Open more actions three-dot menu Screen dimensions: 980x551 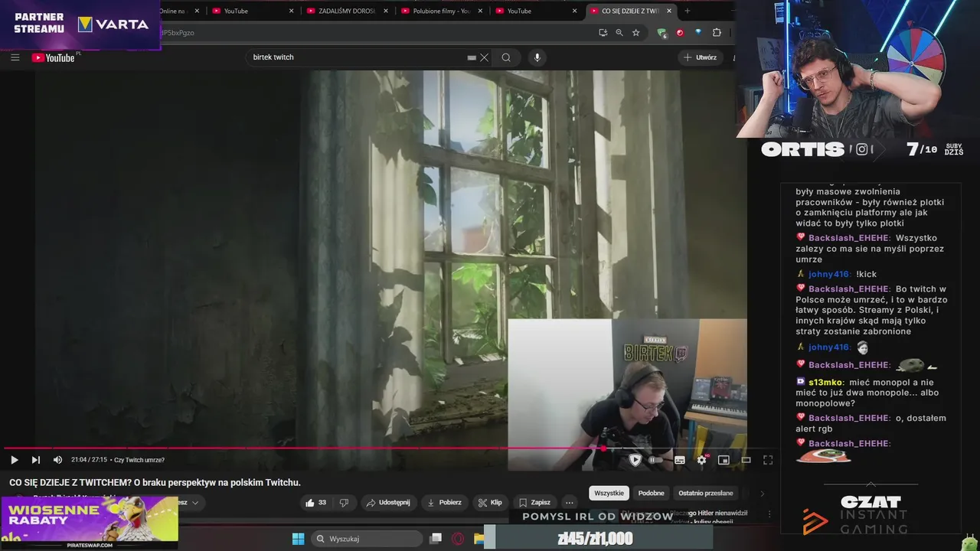[x=569, y=503]
